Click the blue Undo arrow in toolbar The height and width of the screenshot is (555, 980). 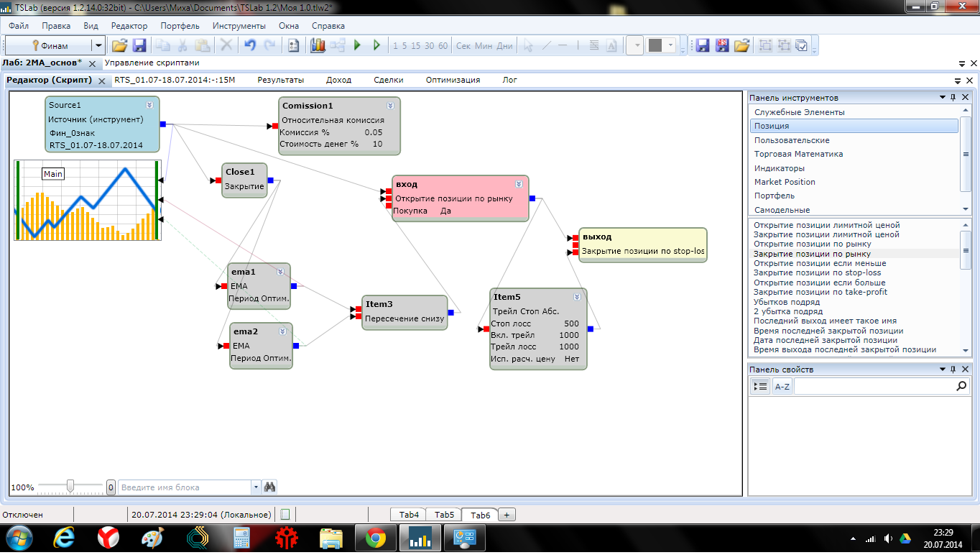[249, 45]
